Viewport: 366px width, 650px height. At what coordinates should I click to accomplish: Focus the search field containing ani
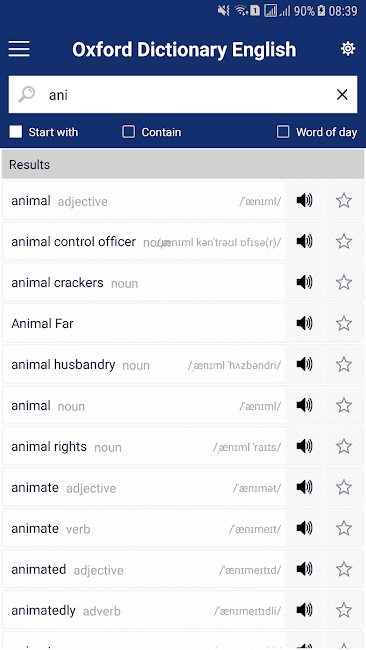[183, 95]
